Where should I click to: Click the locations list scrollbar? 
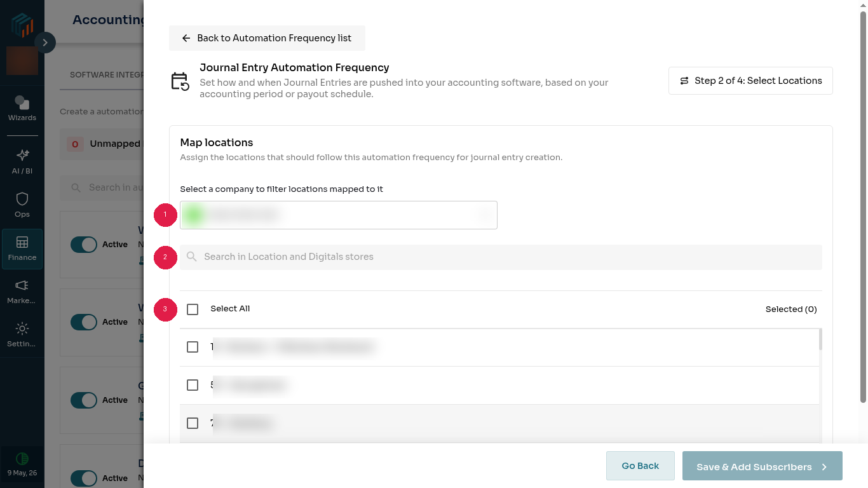tap(820, 339)
